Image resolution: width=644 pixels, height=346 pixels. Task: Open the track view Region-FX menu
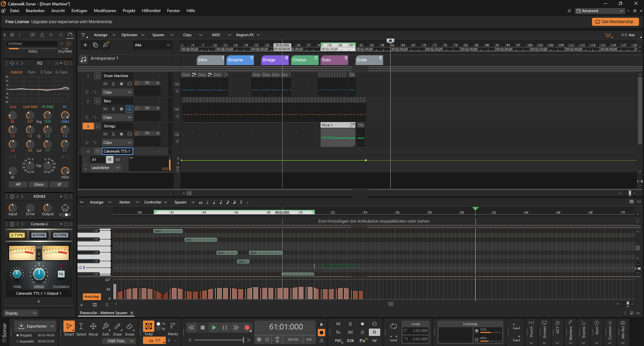coord(248,35)
